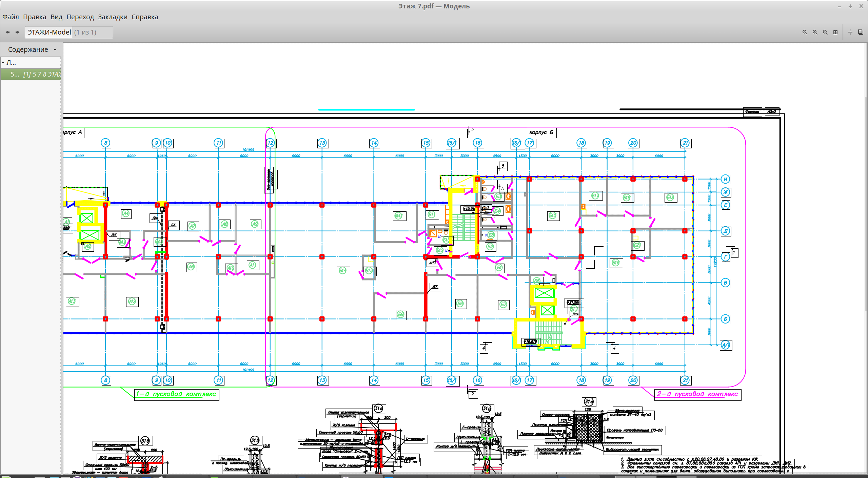Click the 'корпус Б' label on drawing
The width and height of the screenshot is (868, 478).
point(541,132)
